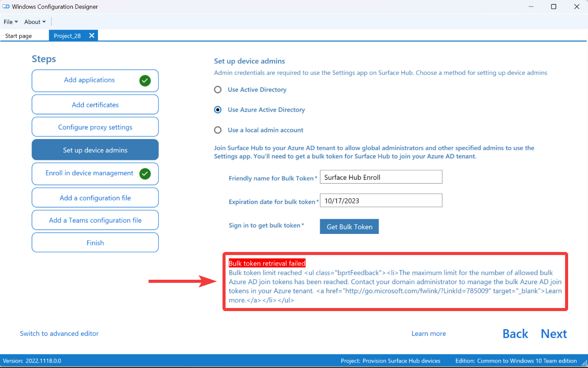The height and width of the screenshot is (368, 588).
Task: Click the Expiration date input field
Action: click(x=381, y=201)
